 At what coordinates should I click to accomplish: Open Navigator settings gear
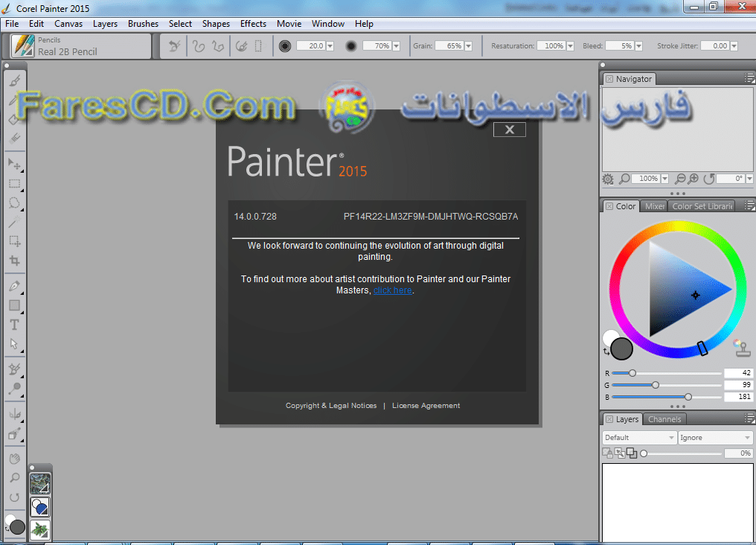point(608,179)
